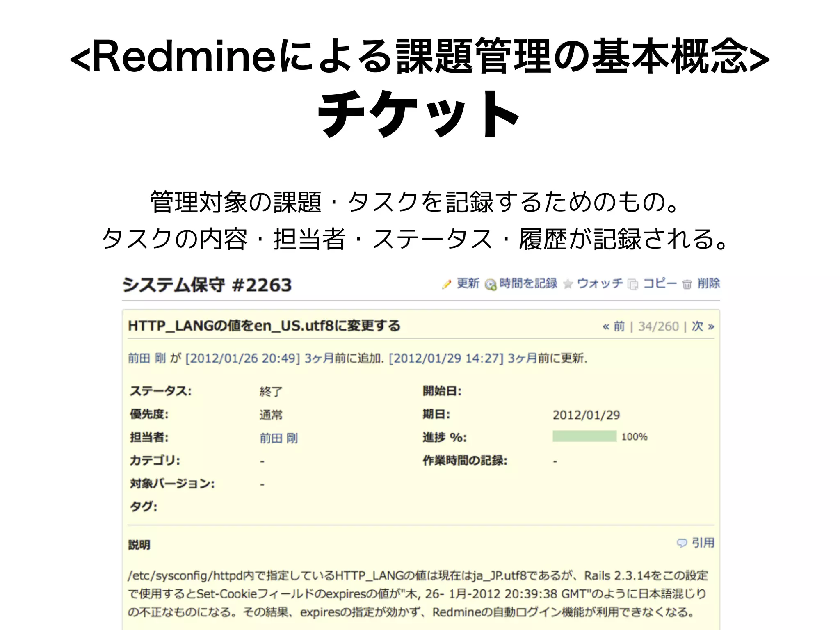Screen dimensions: 840x630
Task: Click description line starting /etc/sysconfig/httpd
Action: (x=418, y=575)
